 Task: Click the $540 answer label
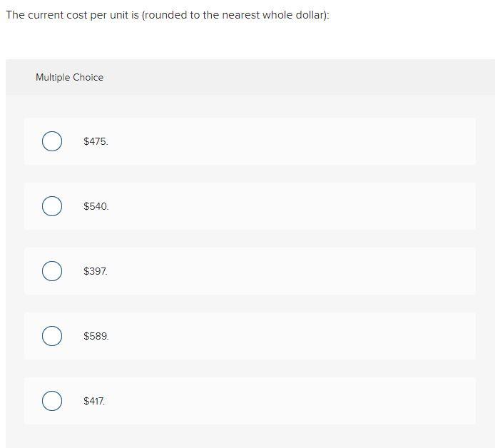click(96, 206)
